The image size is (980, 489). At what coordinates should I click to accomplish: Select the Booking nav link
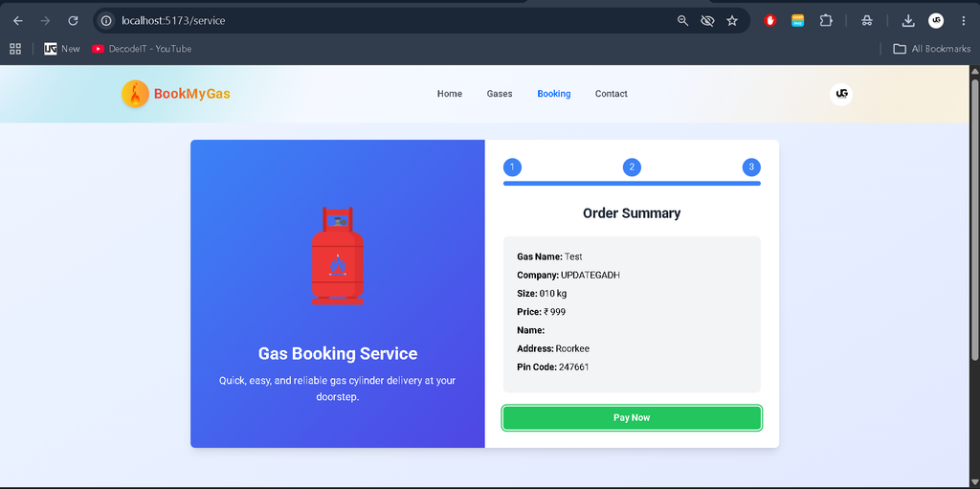click(x=554, y=94)
